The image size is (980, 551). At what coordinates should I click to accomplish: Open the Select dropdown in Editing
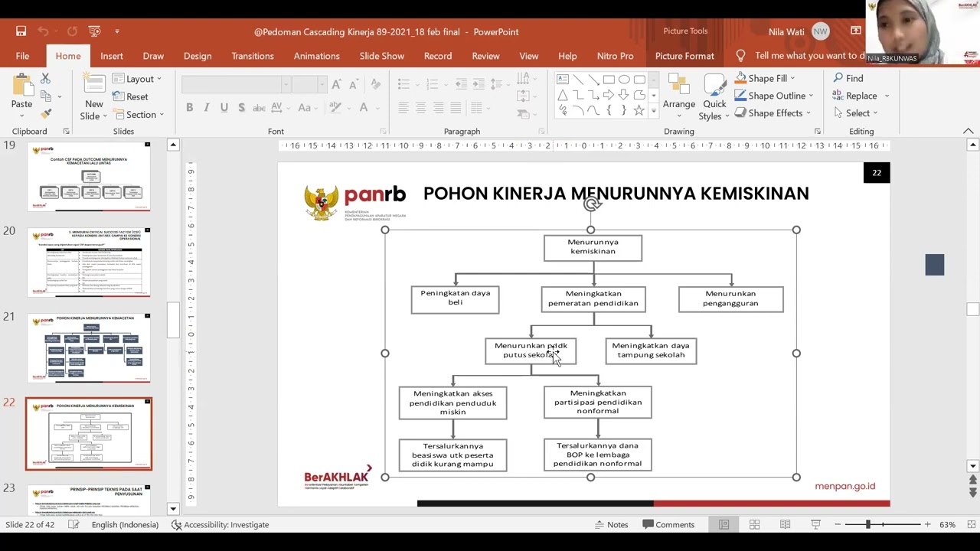856,112
